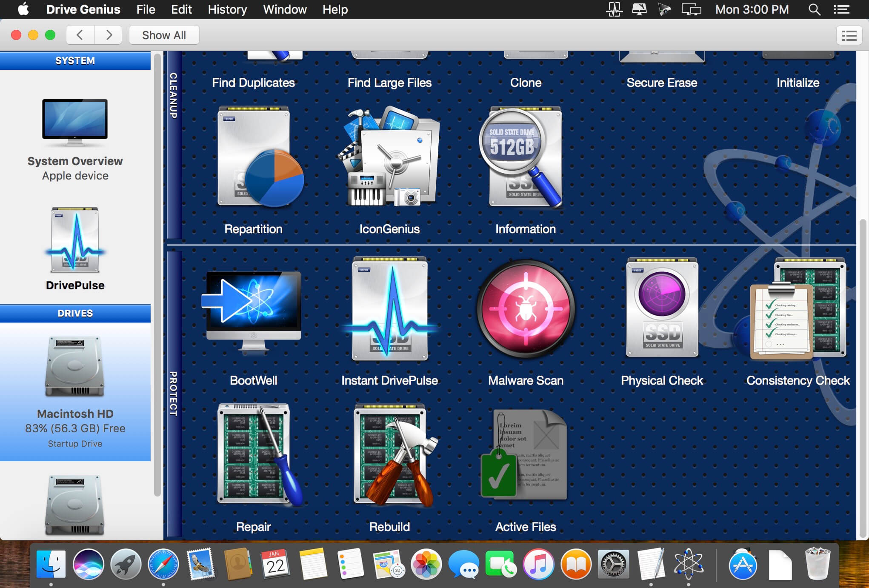
Task: Run Instant DrivePulse check
Action: tap(389, 322)
